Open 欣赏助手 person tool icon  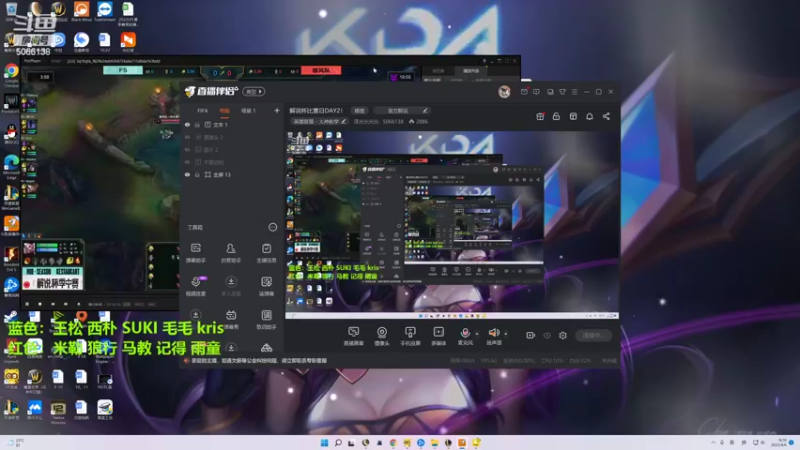tap(231, 253)
